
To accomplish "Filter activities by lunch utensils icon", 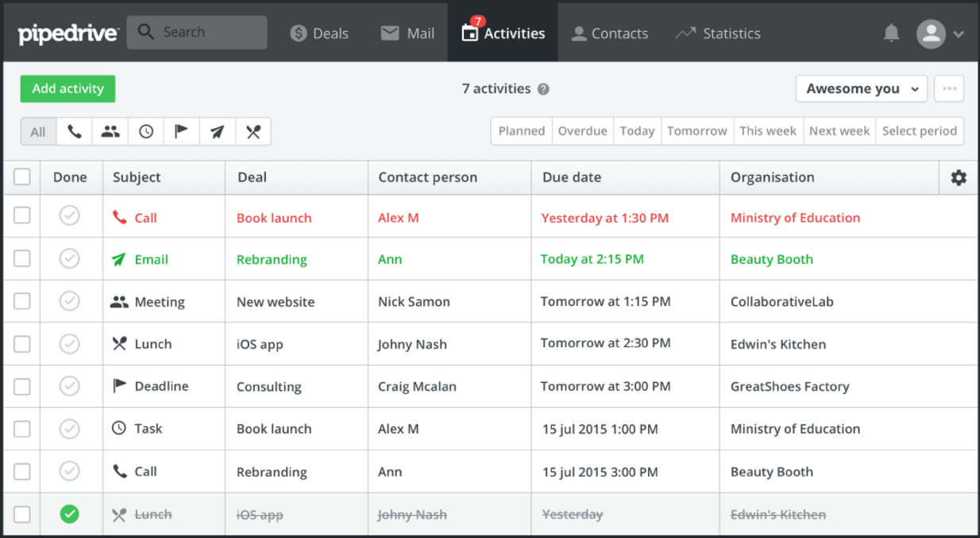I will coord(253,132).
